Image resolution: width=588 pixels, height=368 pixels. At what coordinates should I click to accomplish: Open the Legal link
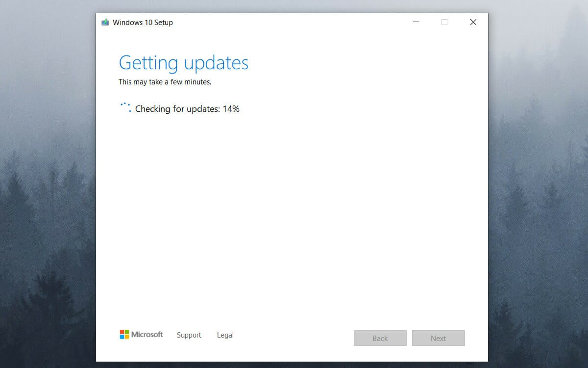pos(225,335)
